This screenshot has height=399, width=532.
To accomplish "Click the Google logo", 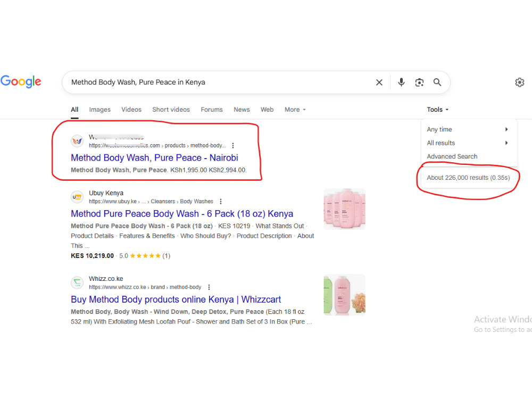I will (21, 81).
